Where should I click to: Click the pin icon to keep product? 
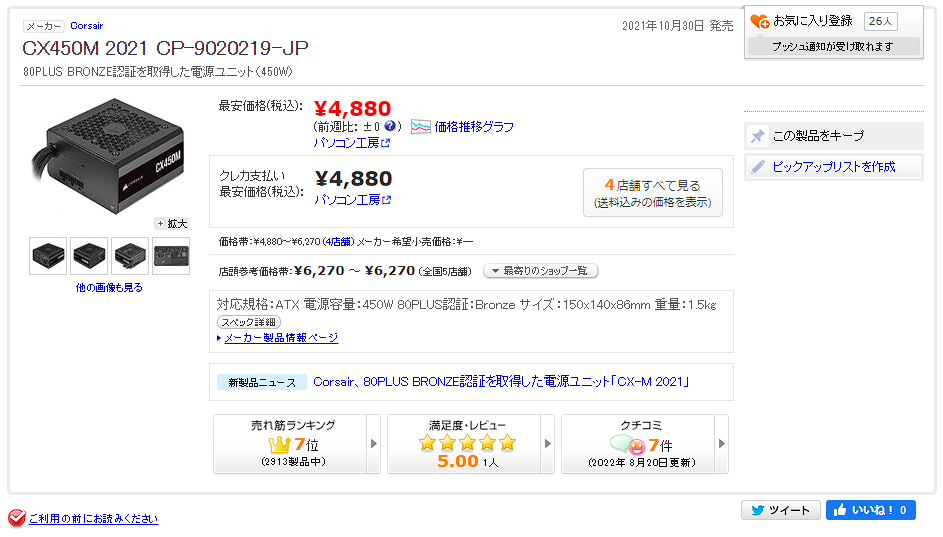[758, 136]
